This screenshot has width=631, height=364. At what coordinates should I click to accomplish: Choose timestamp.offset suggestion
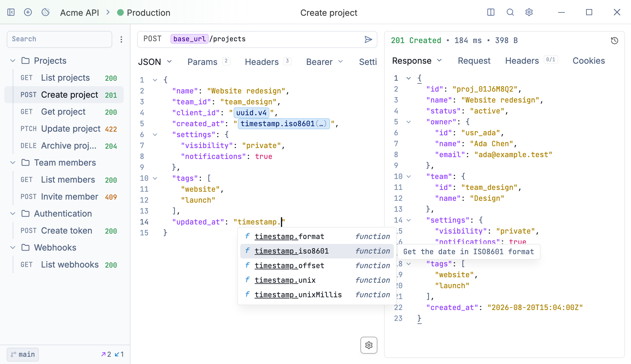tap(317, 265)
